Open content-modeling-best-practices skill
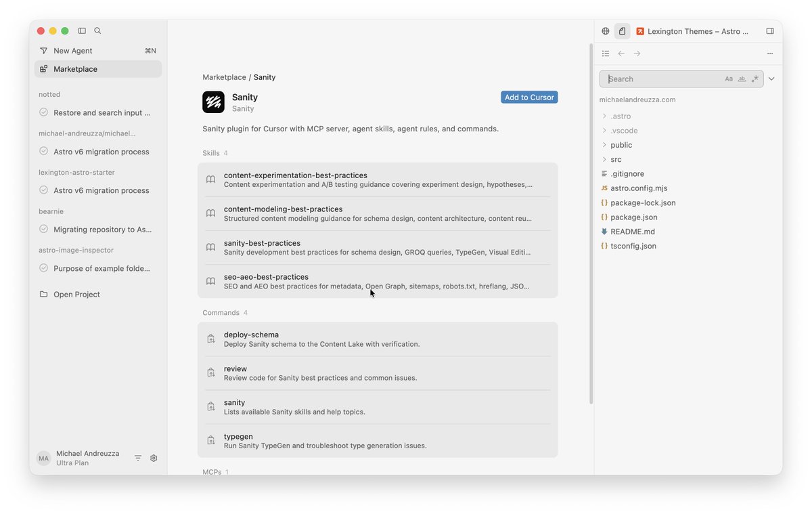Screen dimensions: 812x514 tap(378, 213)
